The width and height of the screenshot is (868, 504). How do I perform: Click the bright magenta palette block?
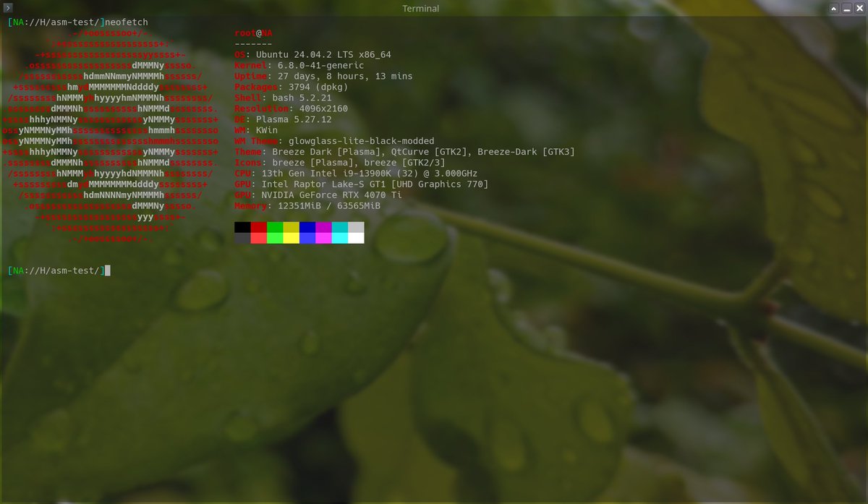pyautogui.click(x=323, y=238)
